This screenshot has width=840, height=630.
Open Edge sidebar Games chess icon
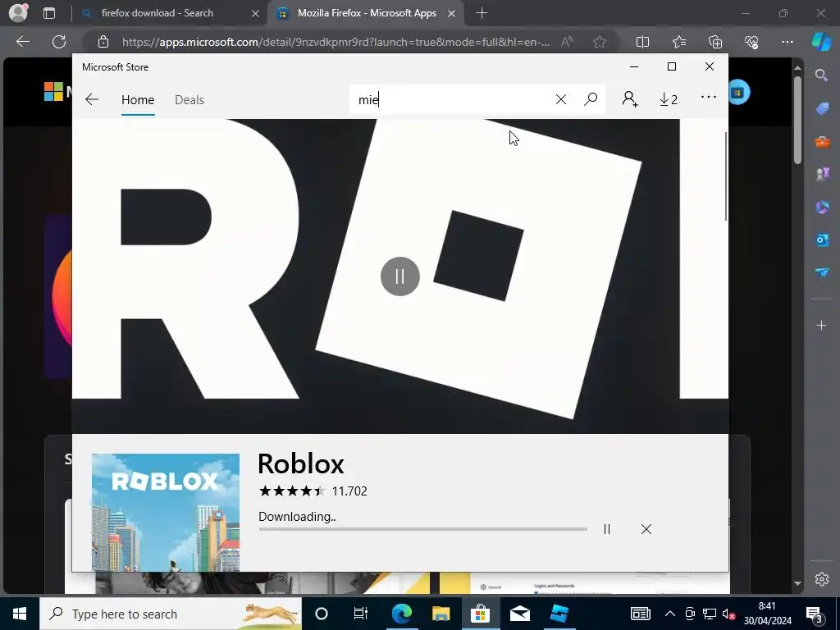pos(822,174)
